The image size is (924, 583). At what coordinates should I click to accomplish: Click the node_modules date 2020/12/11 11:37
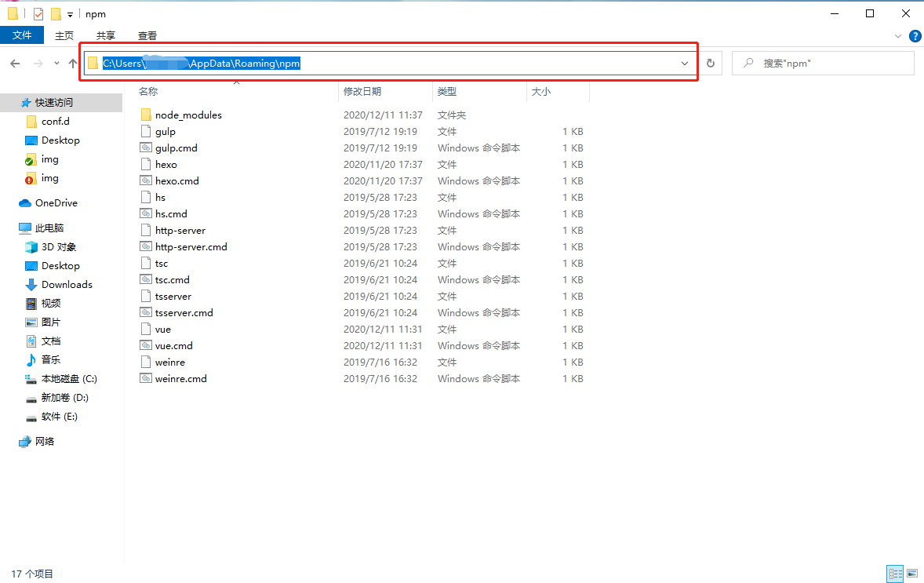click(383, 115)
